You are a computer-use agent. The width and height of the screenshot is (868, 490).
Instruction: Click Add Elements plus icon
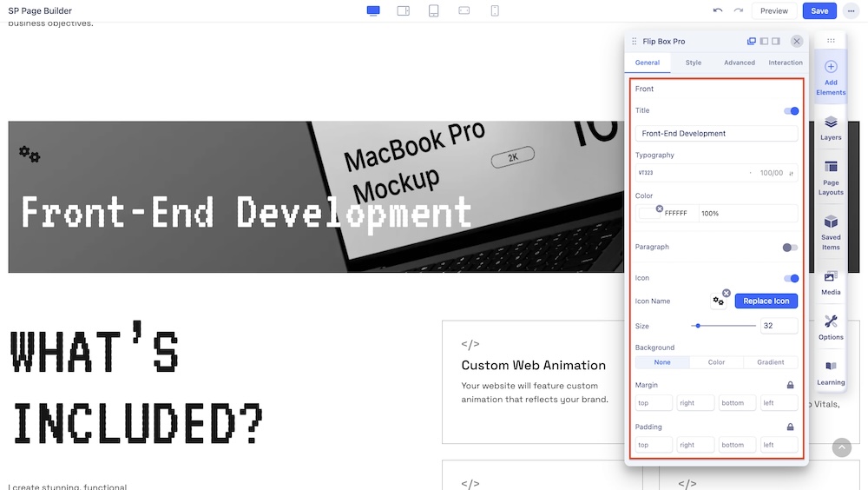tap(831, 68)
